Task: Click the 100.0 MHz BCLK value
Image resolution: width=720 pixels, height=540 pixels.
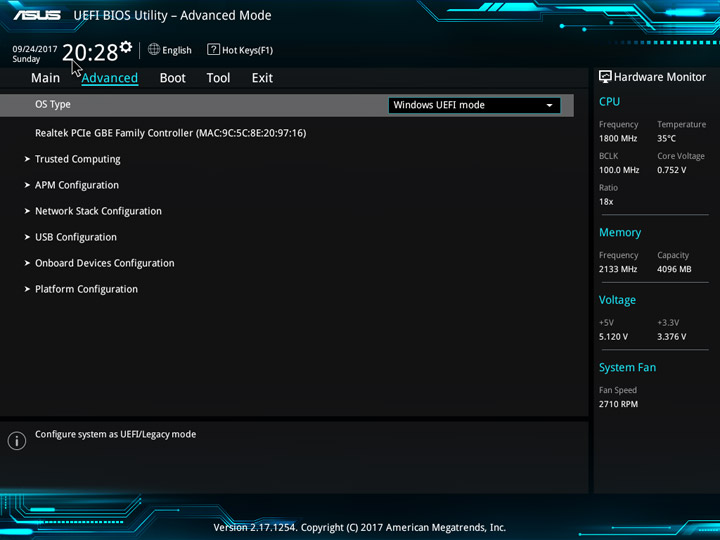Action: 619,170
